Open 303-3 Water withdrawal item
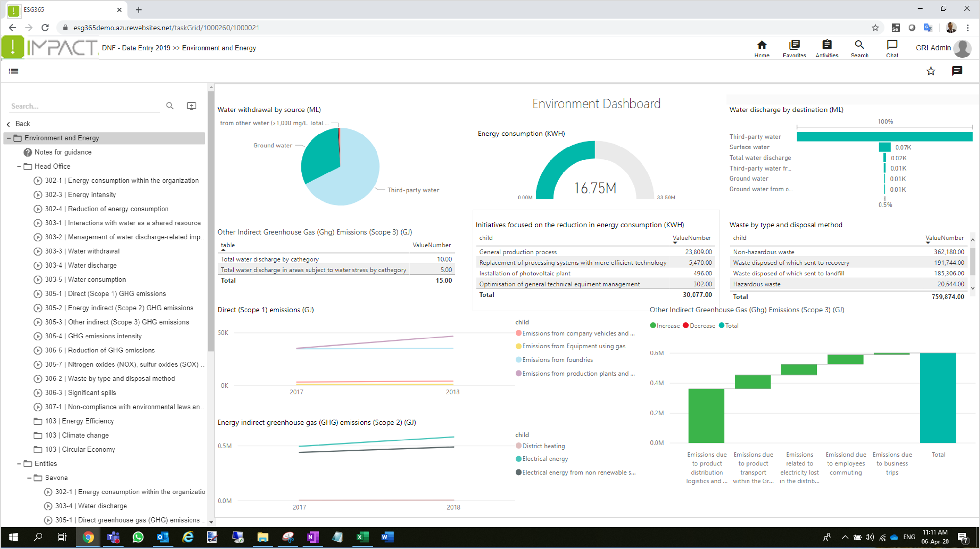Screen dimensions: 980x549 (x=93, y=251)
